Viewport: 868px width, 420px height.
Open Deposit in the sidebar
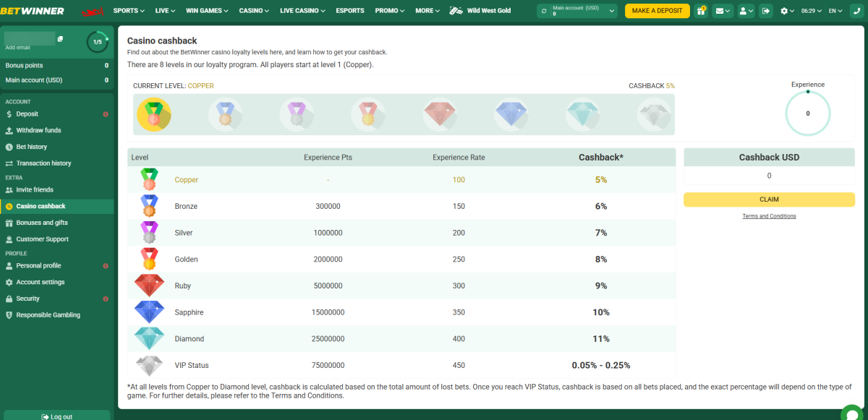[57, 114]
